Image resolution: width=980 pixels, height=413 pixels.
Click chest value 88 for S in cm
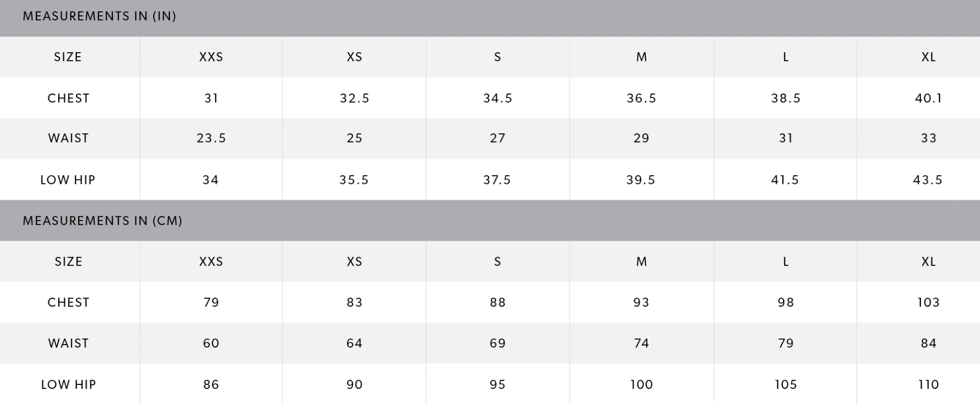click(498, 303)
